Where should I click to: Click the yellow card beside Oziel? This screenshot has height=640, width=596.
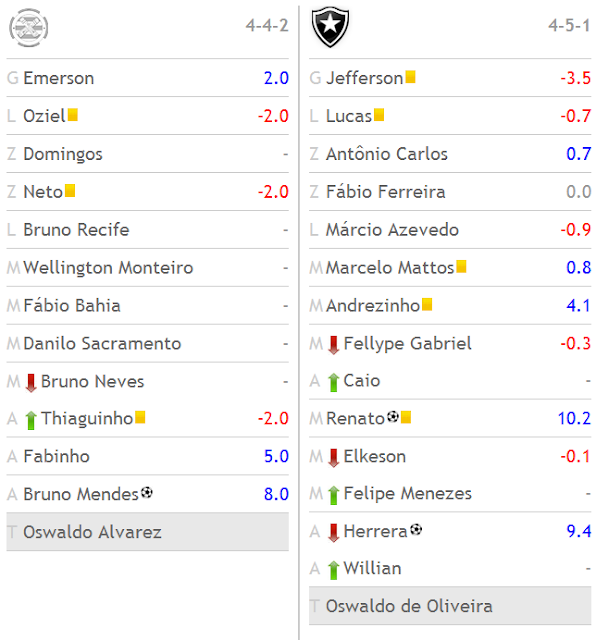click(73, 115)
